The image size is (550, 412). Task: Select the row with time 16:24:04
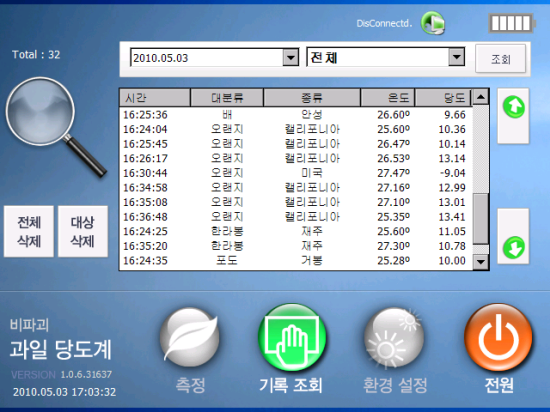(x=296, y=129)
